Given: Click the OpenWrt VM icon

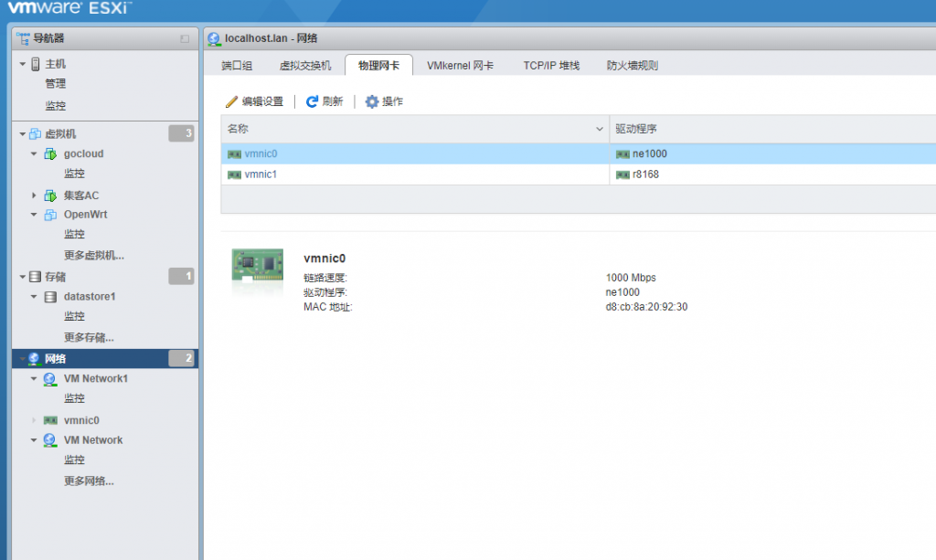Looking at the screenshot, I should 50,214.
